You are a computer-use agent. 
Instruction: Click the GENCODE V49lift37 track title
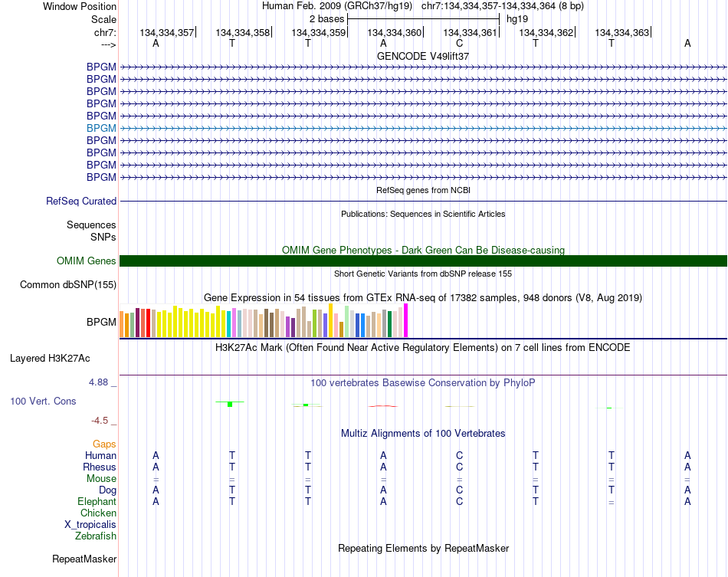423,56
